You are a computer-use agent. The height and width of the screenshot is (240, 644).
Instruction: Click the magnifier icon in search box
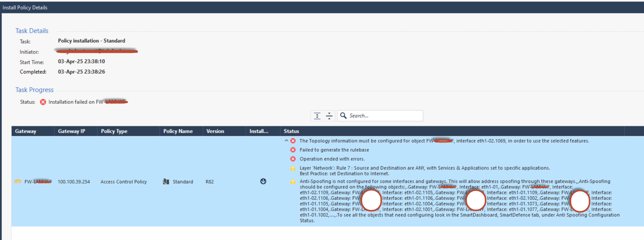click(x=343, y=116)
